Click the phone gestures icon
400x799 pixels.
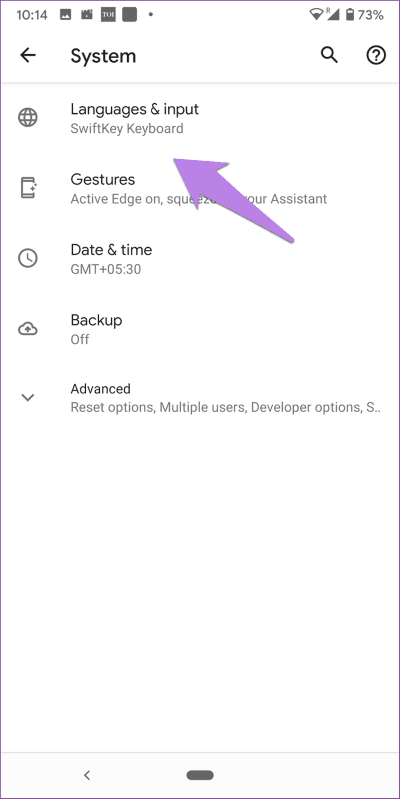tap(28, 188)
